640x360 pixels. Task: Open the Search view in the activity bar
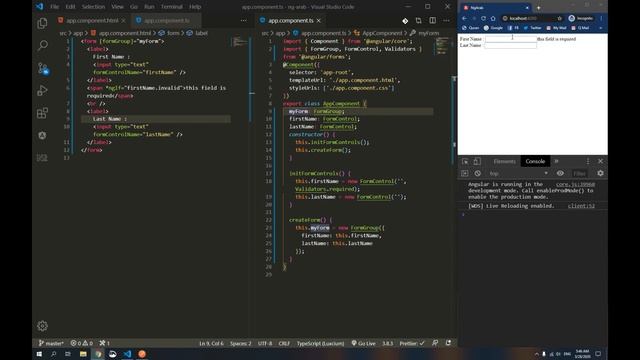42,45
